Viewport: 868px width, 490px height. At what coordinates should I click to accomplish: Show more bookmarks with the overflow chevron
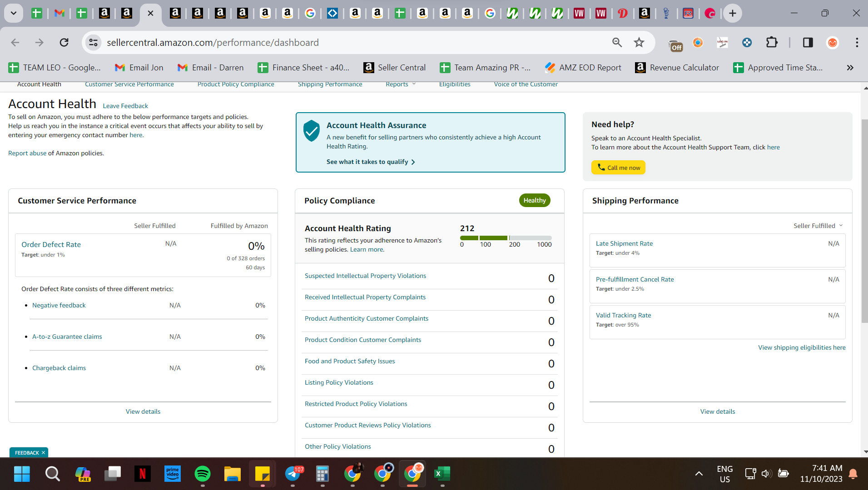point(850,68)
